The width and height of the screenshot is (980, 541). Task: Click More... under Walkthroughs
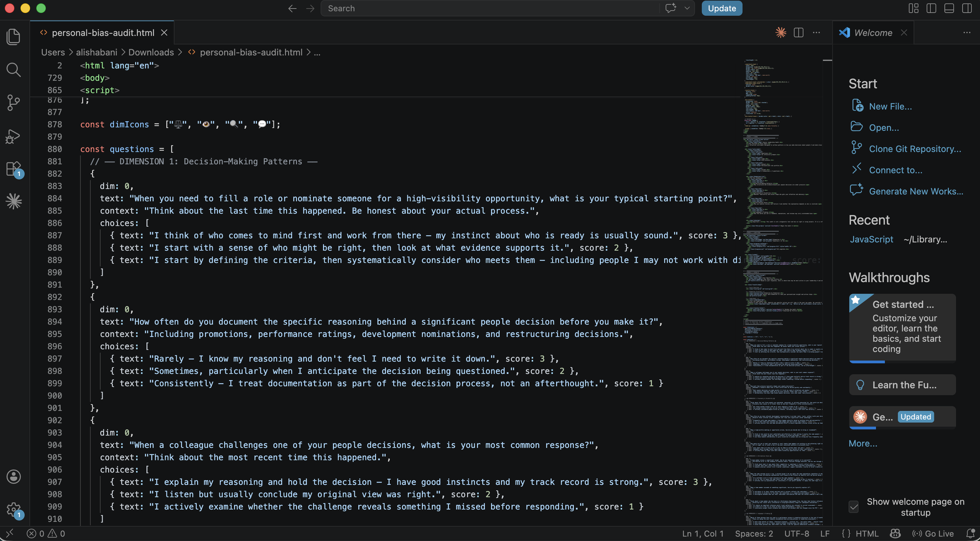coord(863,443)
